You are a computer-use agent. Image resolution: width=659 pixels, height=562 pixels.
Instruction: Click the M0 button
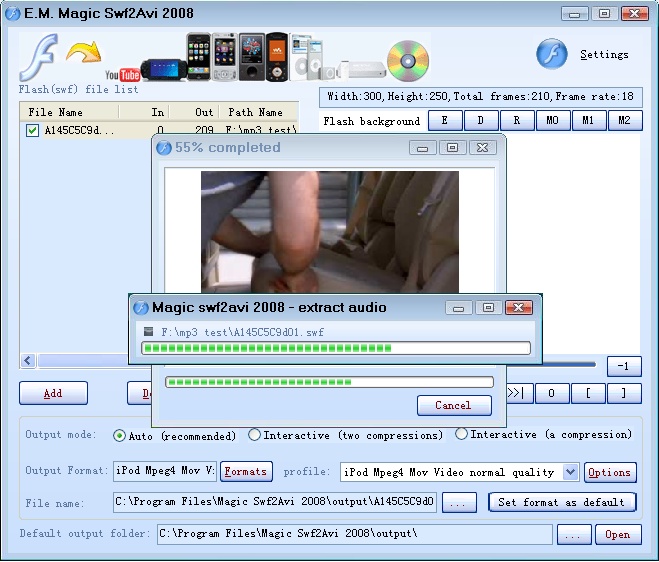tap(553, 121)
